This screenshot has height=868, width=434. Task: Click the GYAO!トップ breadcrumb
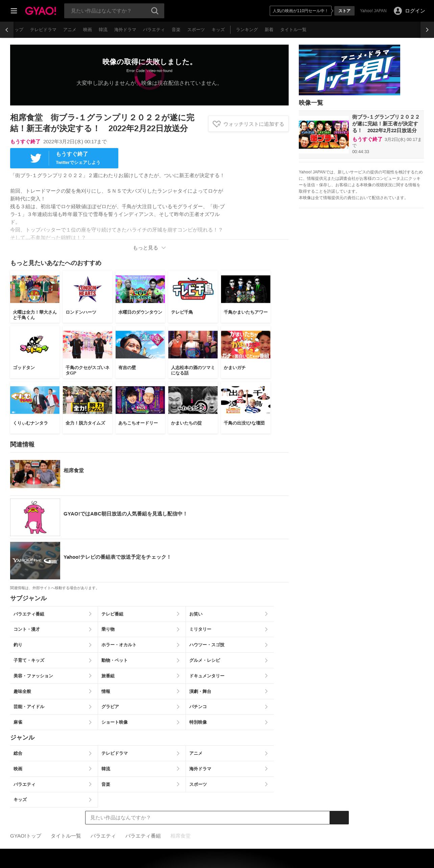26,836
